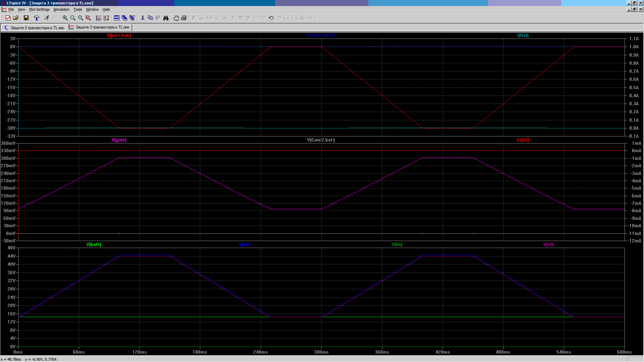
Task: Open the Help menu
Action: pos(106,9)
